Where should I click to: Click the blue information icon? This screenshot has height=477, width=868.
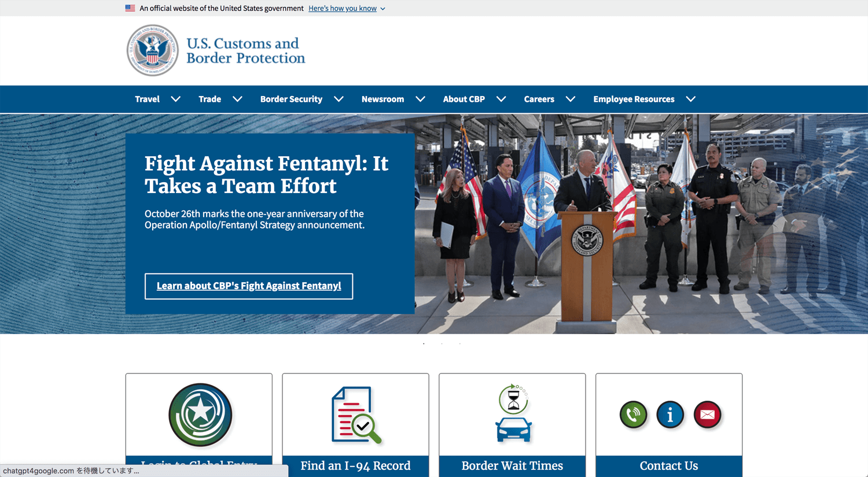pos(670,415)
